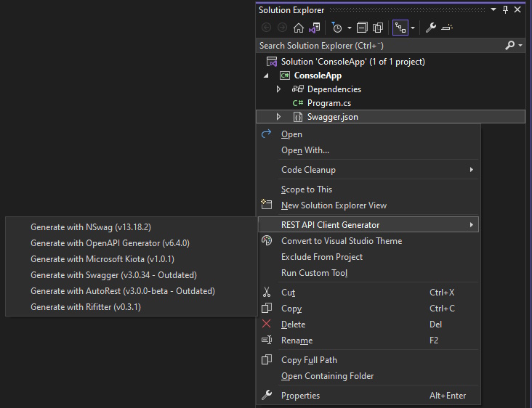Click the Collapse All toolbar icon
This screenshot has height=408, width=532.
[362, 28]
